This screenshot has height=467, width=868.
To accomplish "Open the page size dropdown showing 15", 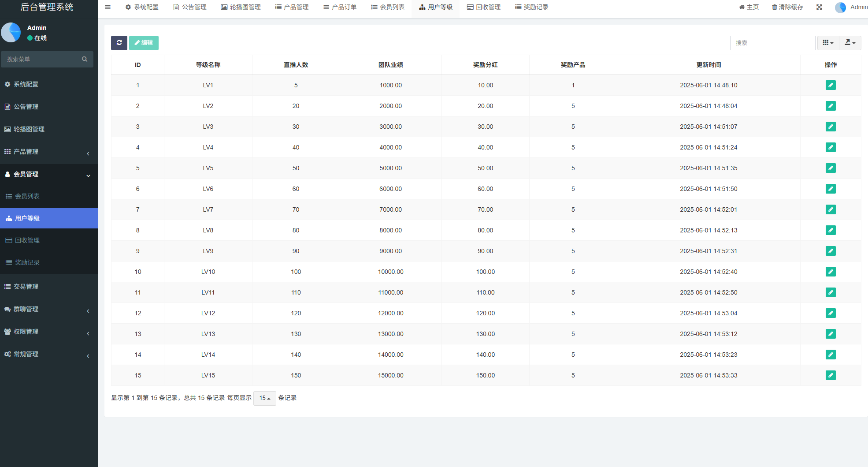I will 264,398.
